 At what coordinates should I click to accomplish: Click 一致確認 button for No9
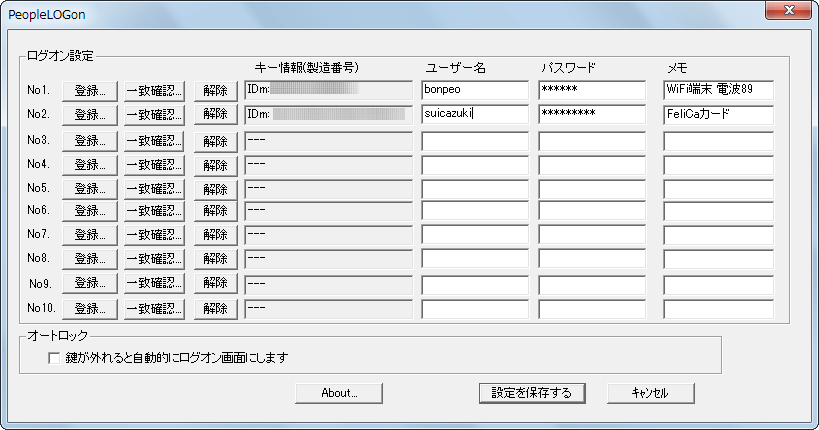[154, 283]
